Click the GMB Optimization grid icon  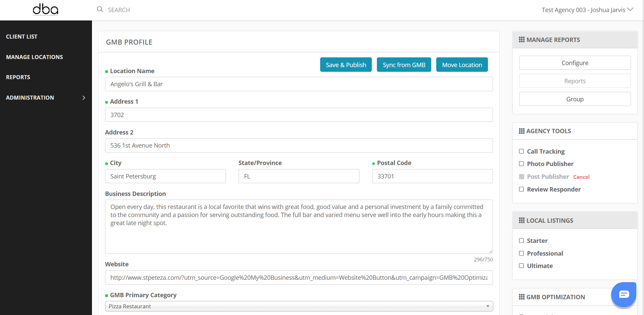pos(522,297)
